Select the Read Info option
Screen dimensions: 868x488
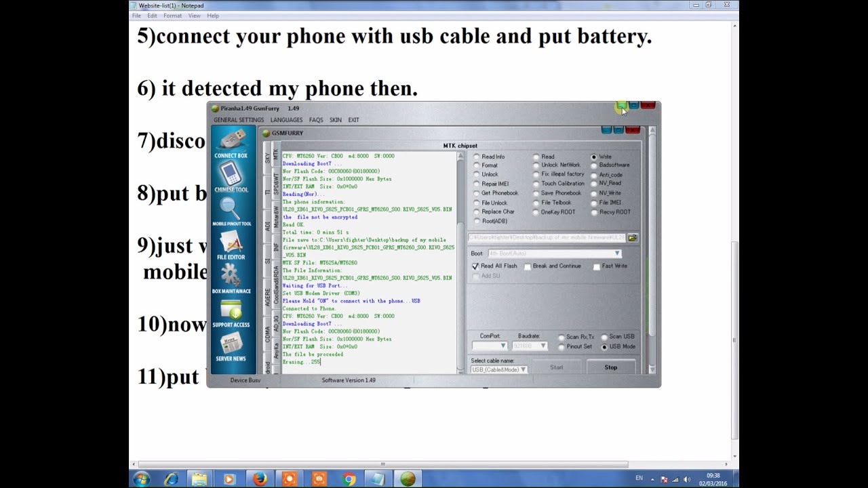tap(488, 157)
